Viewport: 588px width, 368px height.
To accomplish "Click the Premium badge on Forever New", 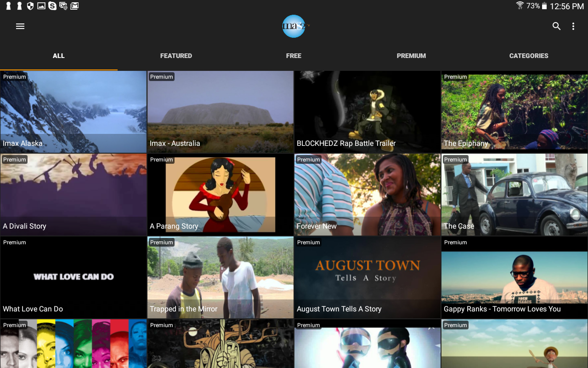I will [x=308, y=160].
